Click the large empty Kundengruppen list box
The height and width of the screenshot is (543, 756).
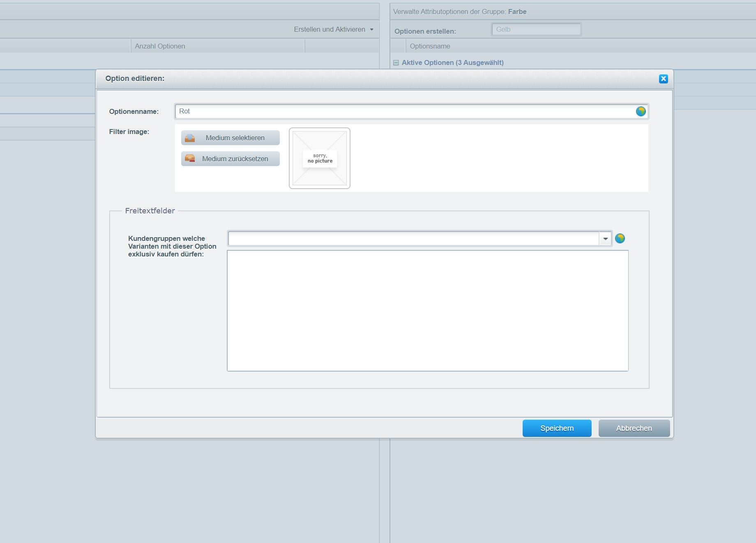pos(428,311)
